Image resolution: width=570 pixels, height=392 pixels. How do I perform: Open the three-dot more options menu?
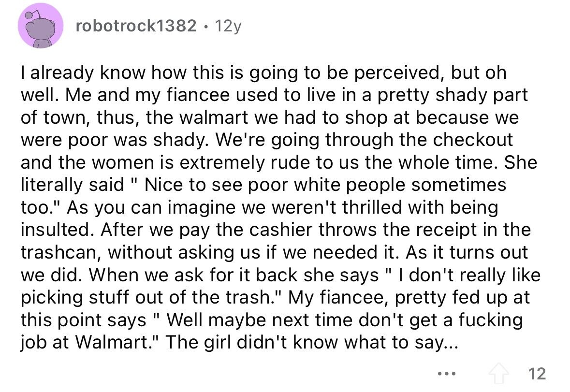447,374
